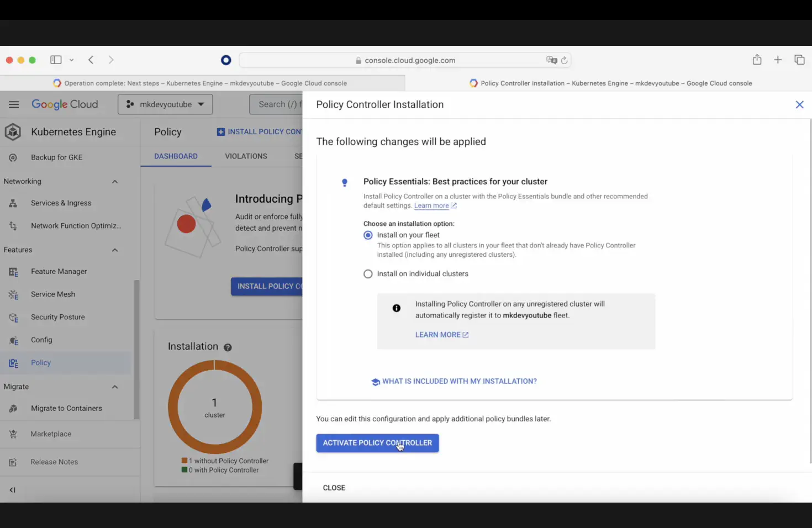Click the Kubernetes Engine hexagon logo

click(13, 132)
